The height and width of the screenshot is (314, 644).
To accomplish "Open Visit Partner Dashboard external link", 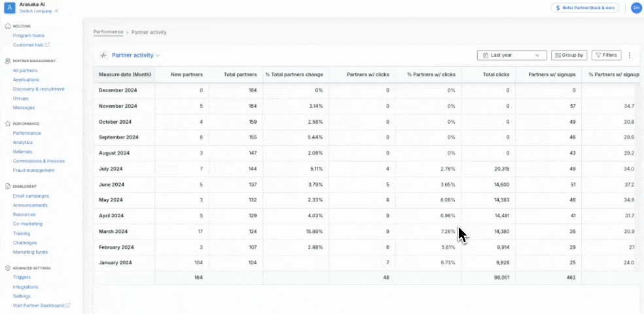I will 41,305.
